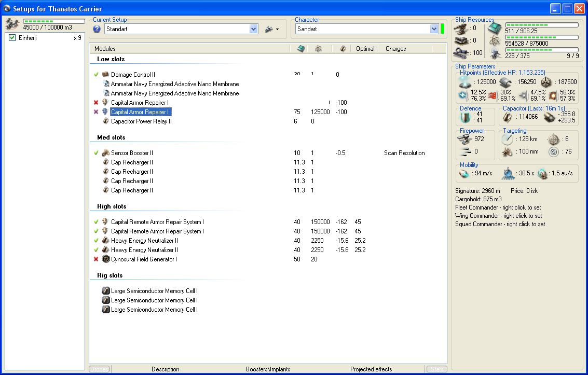588x375 pixels.
Task: Click the armor hitpoints icon showing 156250
Action: tap(505, 82)
